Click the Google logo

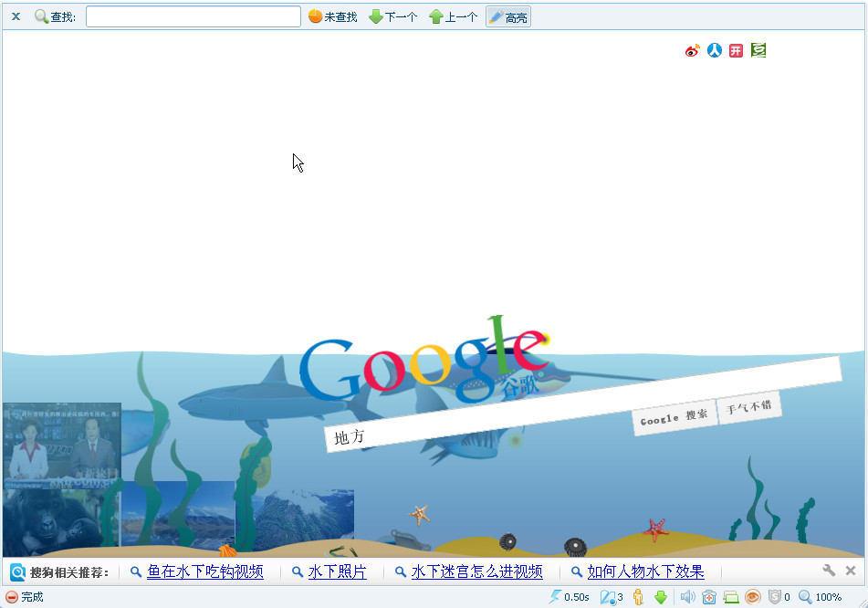point(425,360)
